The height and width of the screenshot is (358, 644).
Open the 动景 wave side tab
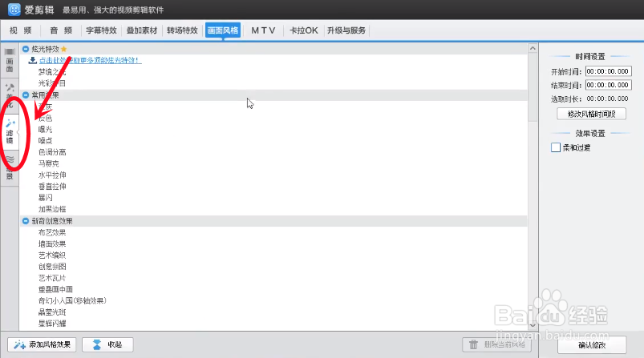(10, 167)
